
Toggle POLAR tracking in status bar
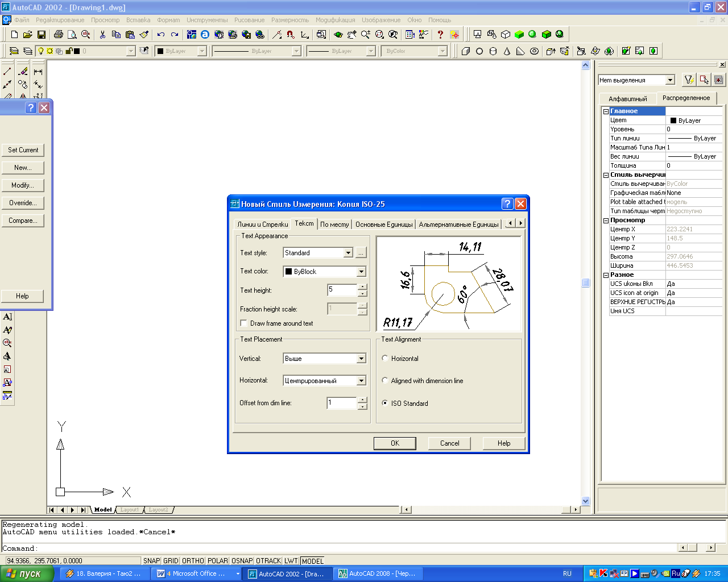pos(218,561)
